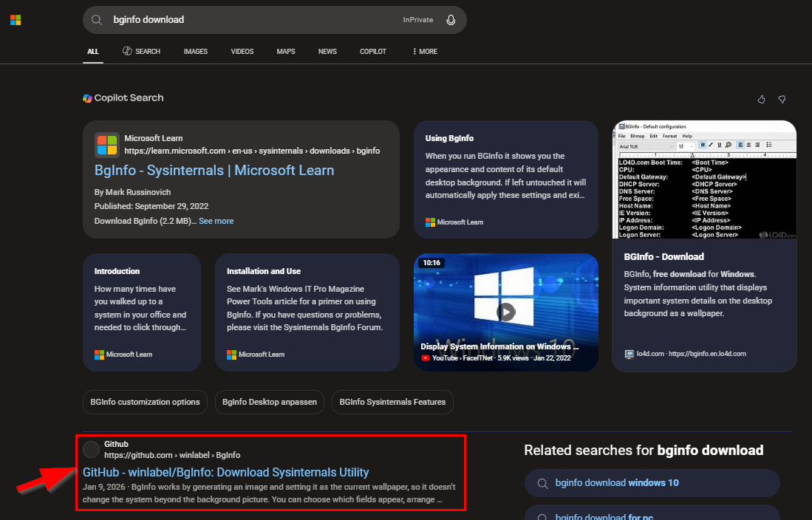Viewport: 812px width, 520px height.
Task: Play the YouTube video thumbnail
Action: [505, 312]
